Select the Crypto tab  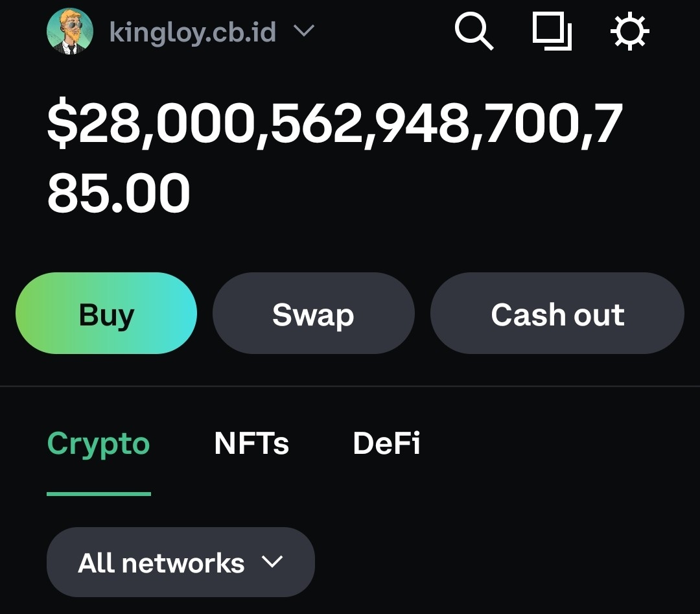tap(99, 444)
